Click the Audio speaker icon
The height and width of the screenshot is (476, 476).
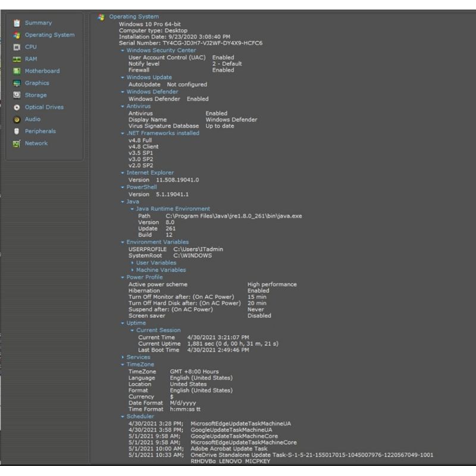[x=17, y=119]
